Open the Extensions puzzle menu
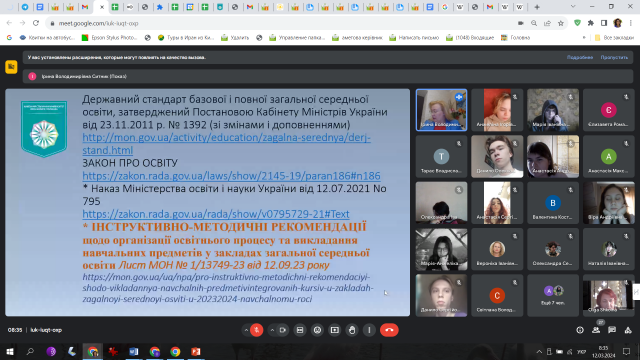 pos(591,23)
